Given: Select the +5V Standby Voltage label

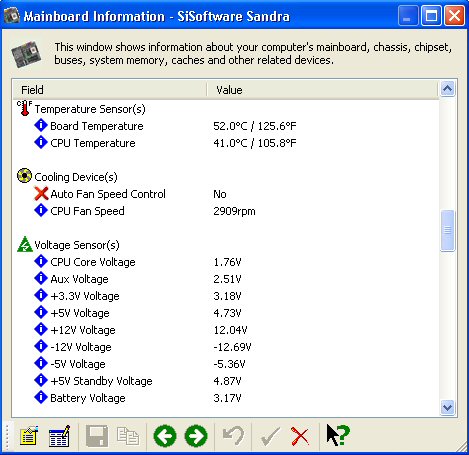Looking at the screenshot, I should pyautogui.click(x=101, y=381).
